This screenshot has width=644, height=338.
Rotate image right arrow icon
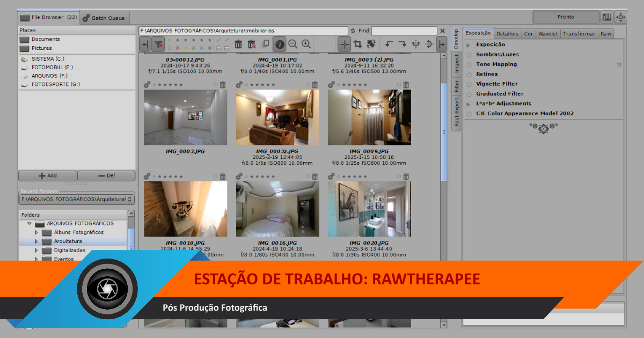tap(402, 45)
